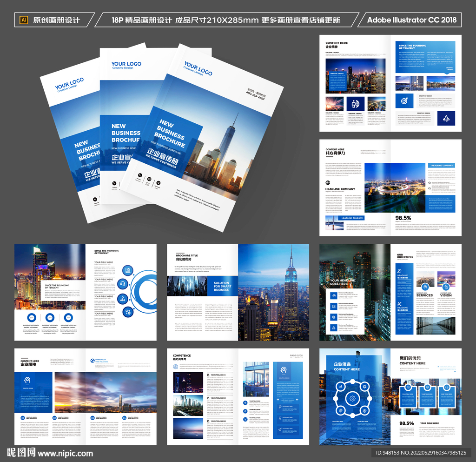Click the Adobe Illustrator CC 2018 banner label
Viewport: 476px width, 462px height.
(412, 20)
